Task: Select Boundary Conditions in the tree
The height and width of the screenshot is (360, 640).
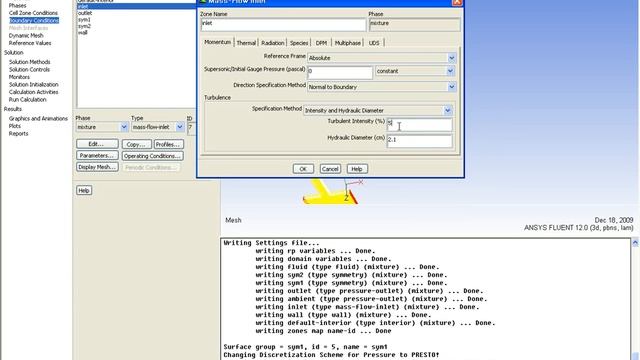Action: coord(34,20)
